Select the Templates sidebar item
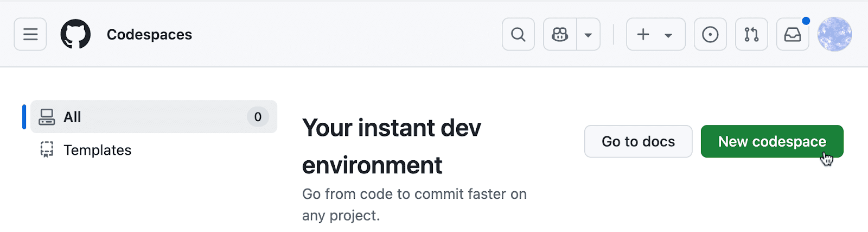Image resolution: width=868 pixels, height=232 pixels. pyautogui.click(x=97, y=150)
